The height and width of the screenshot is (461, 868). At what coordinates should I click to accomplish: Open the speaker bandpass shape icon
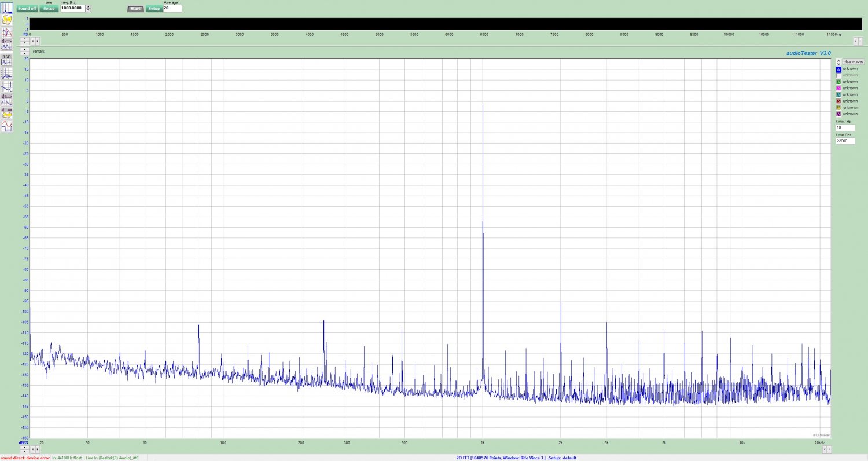(7, 100)
